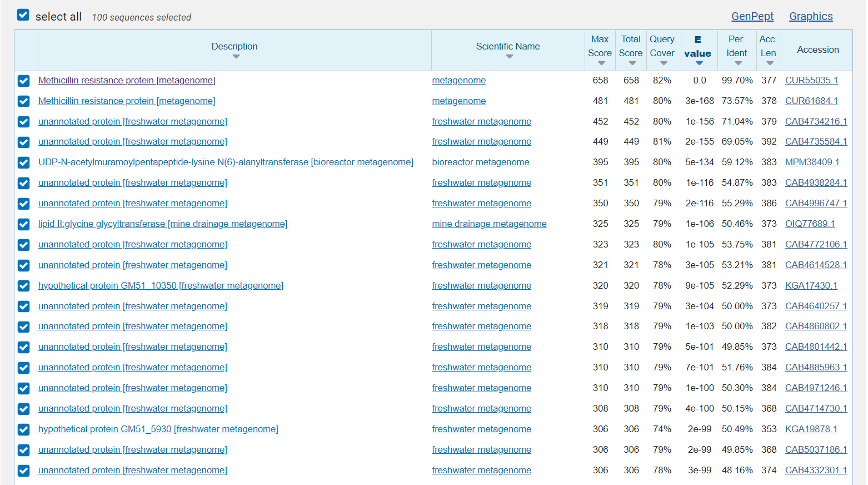Open accession KGA17430.1
868x485 pixels.
pyautogui.click(x=811, y=285)
